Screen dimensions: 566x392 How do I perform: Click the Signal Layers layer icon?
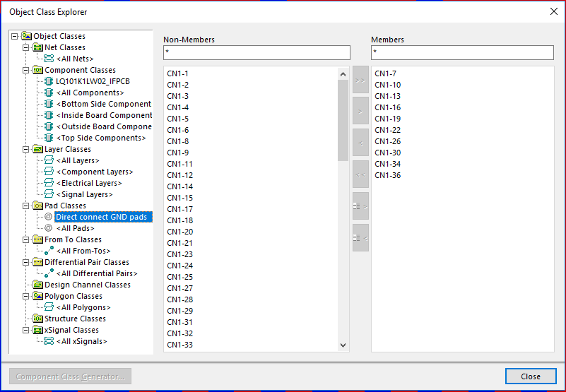(x=49, y=194)
